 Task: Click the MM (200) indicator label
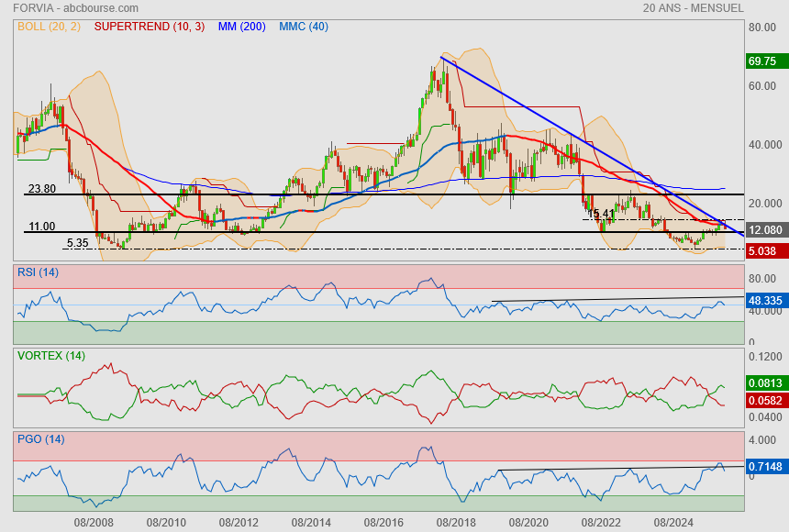pyautogui.click(x=242, y=27)
